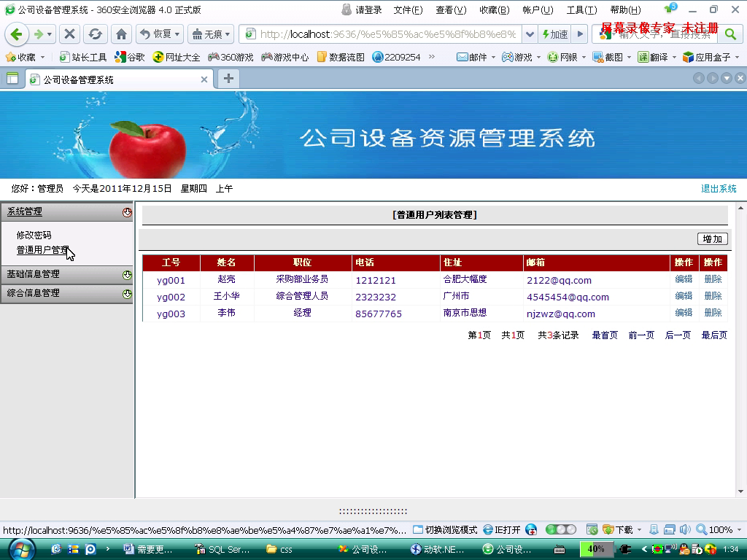747x560 pixels.
Task: Click the 后一页 pagination link
Action: tap(678, 335)
